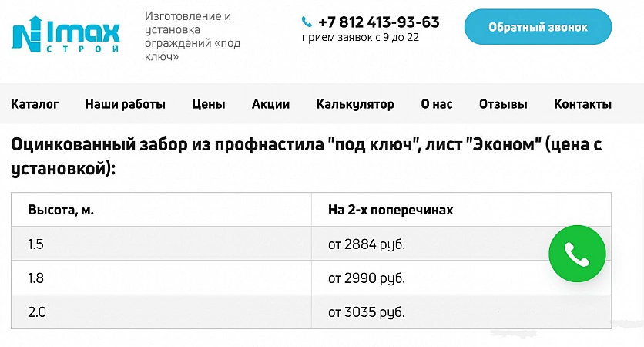Screen dimensions: 644x347
Task: Go to the Контакты page
Action: tap(582, 104)
